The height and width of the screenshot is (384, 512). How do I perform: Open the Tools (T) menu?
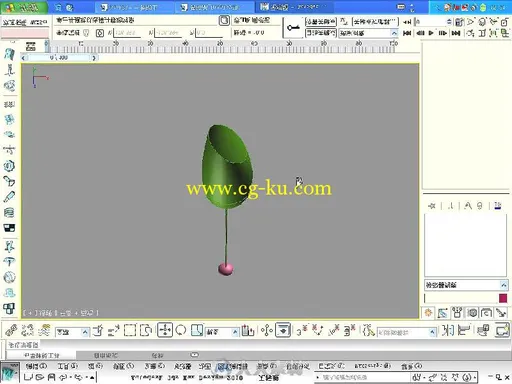coord(68,366)
